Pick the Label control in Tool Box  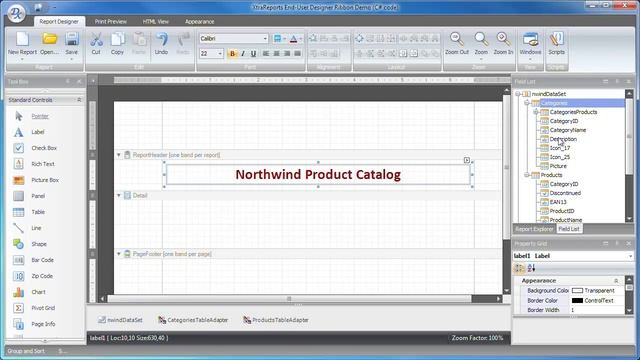click(x=38, y=132)
